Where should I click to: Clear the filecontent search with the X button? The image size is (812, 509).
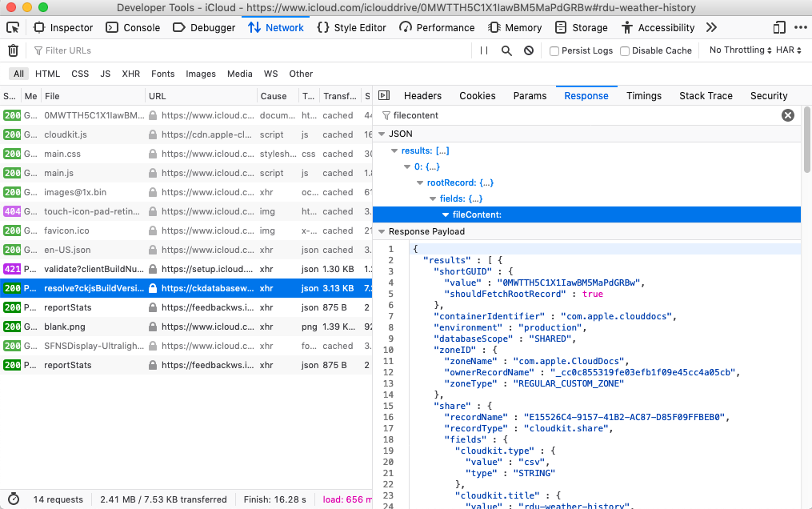pos(788,114)
